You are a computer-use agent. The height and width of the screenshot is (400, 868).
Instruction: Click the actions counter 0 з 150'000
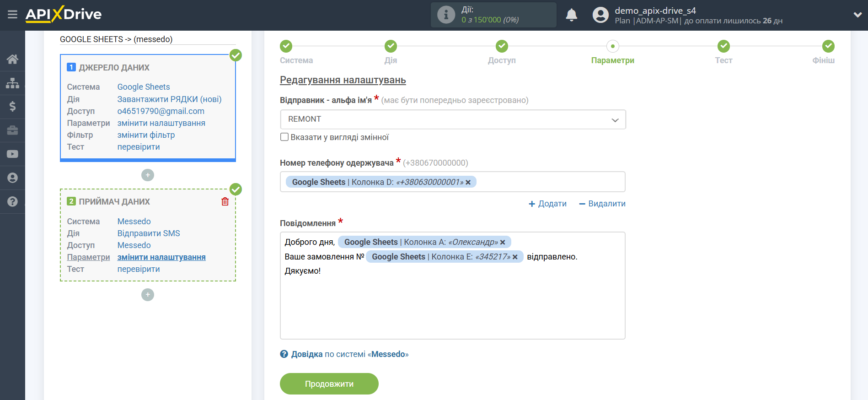point(490,20)
